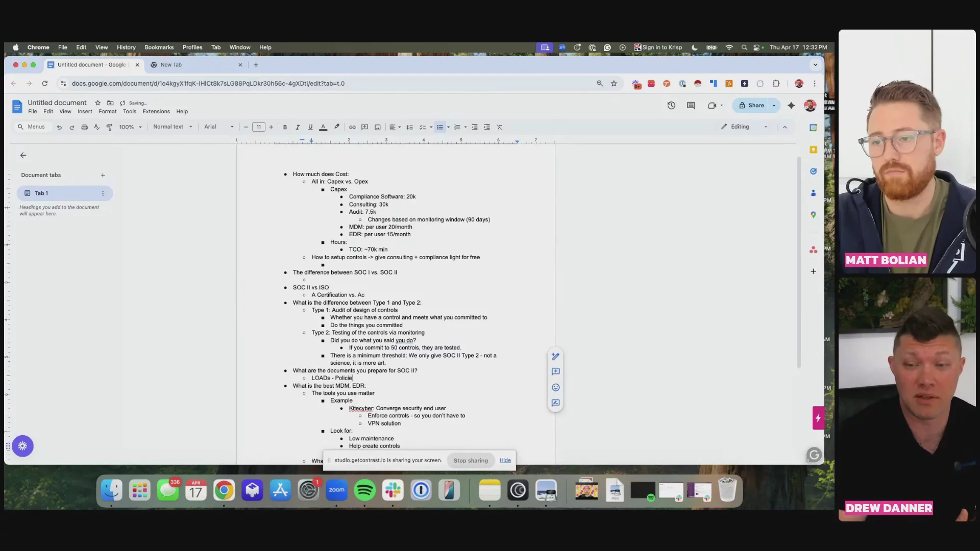
Task: Open the zoom level dropdown
Action: click(x=131, y=127)
